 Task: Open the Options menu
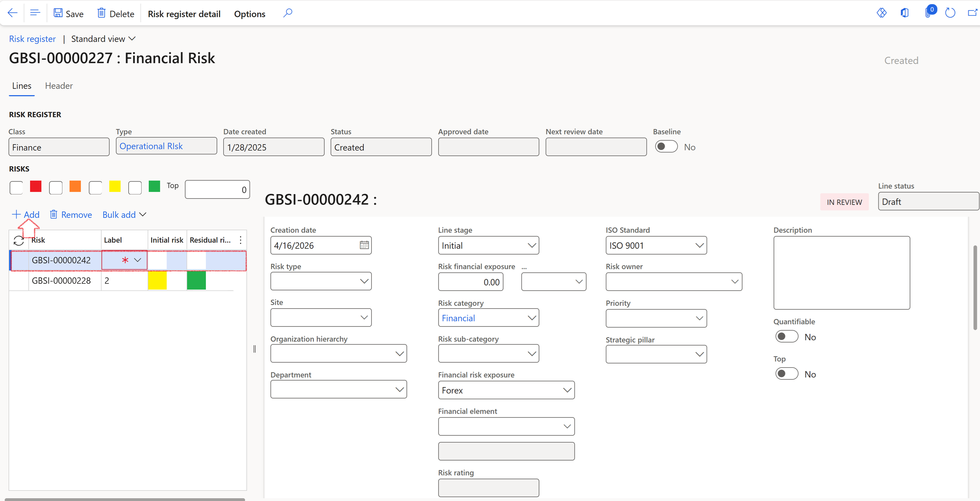(x=249, y=14)
